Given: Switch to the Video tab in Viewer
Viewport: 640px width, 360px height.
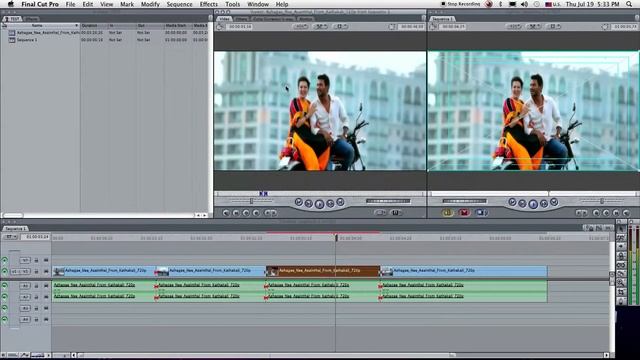Looking at the screenshot, I should 224,19.
